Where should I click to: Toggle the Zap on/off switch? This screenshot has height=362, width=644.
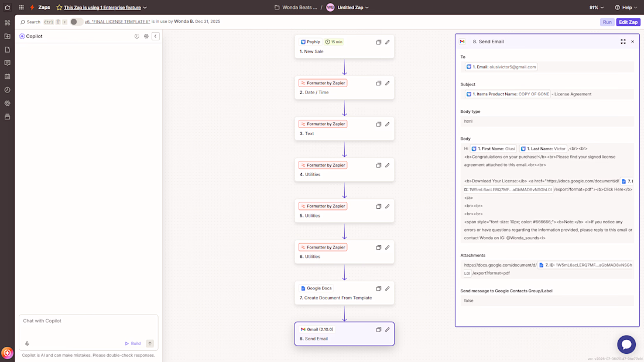[76, 22]
